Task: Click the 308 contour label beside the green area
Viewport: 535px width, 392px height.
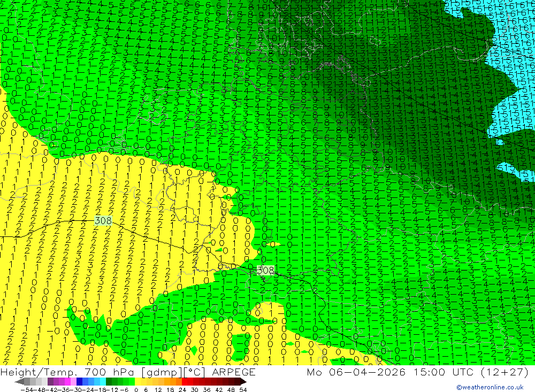Action: pos(265,271)
